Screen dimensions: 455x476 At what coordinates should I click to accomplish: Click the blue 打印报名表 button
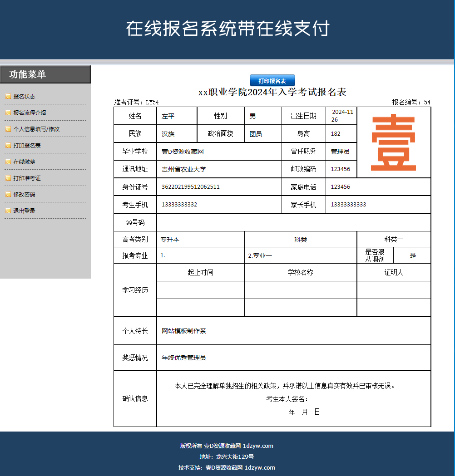272,80
